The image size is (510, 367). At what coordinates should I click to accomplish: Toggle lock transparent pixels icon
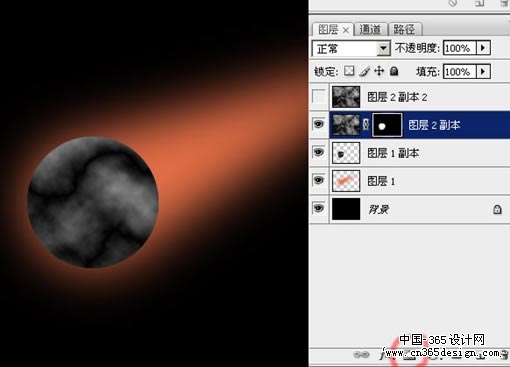click(349, 71)
